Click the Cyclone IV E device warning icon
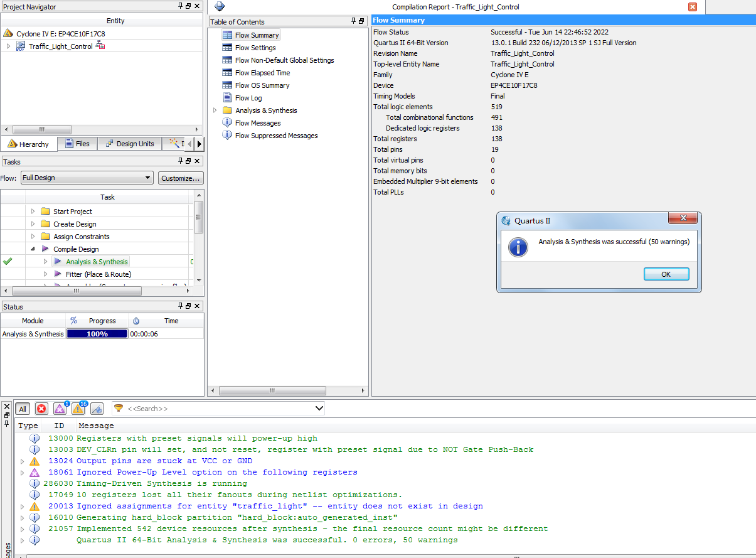This screenshot has height=558, width=756. pyautogui.click(x=8, y=33)
